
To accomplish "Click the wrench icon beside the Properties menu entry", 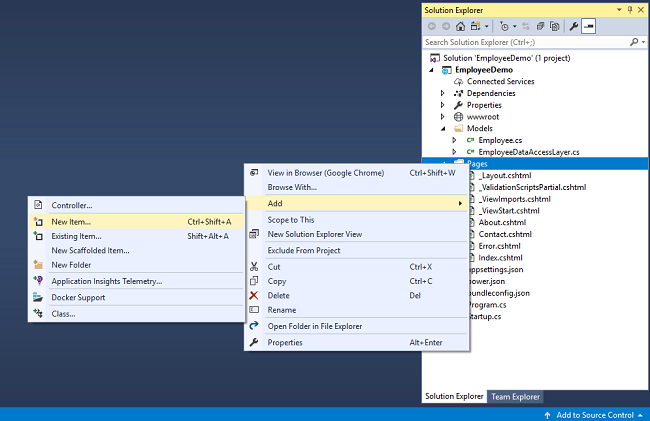I will [254, 342].
